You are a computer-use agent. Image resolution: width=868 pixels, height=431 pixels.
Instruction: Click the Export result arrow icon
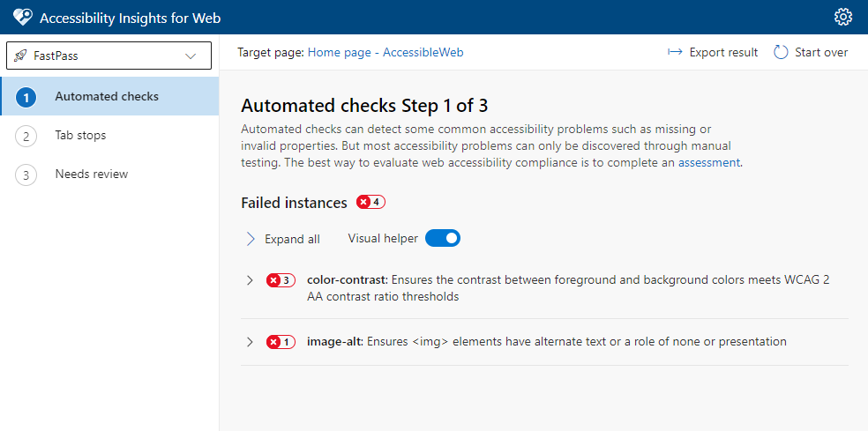(675, 52)
